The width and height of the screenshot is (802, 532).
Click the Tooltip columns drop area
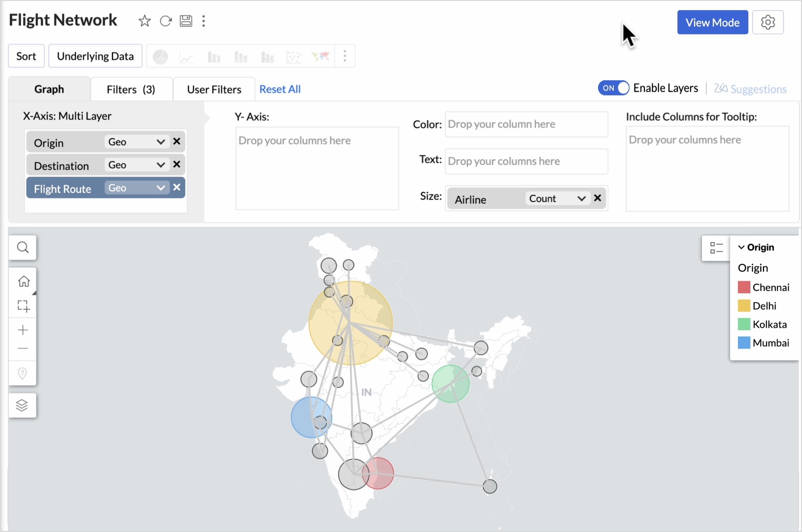pos(707,168)
